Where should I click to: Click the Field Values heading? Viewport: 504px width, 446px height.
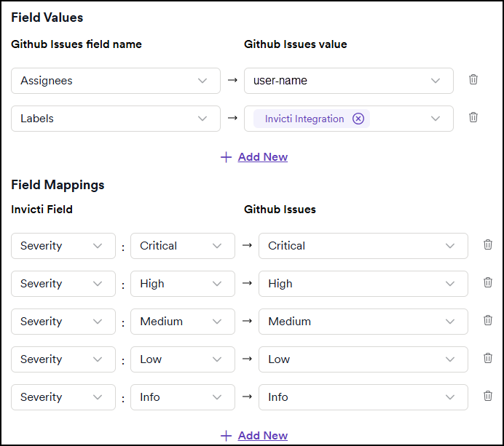pyautogui.click(x=47, y=17)
